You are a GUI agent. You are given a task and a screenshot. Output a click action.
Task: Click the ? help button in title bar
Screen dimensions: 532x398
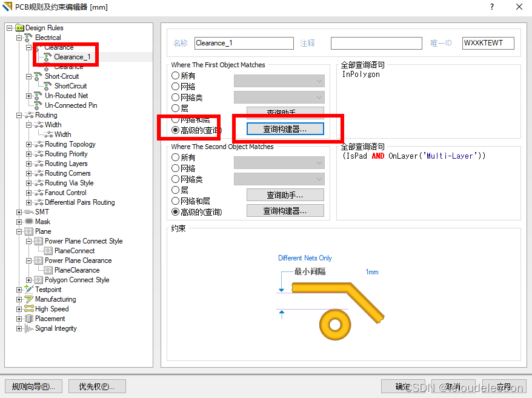492,7
